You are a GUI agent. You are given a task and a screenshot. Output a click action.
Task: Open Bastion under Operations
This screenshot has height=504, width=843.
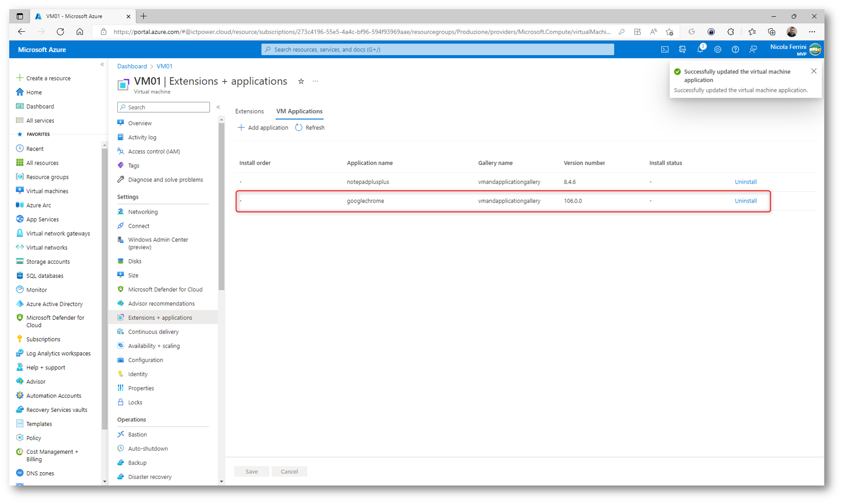click(132, 434)
